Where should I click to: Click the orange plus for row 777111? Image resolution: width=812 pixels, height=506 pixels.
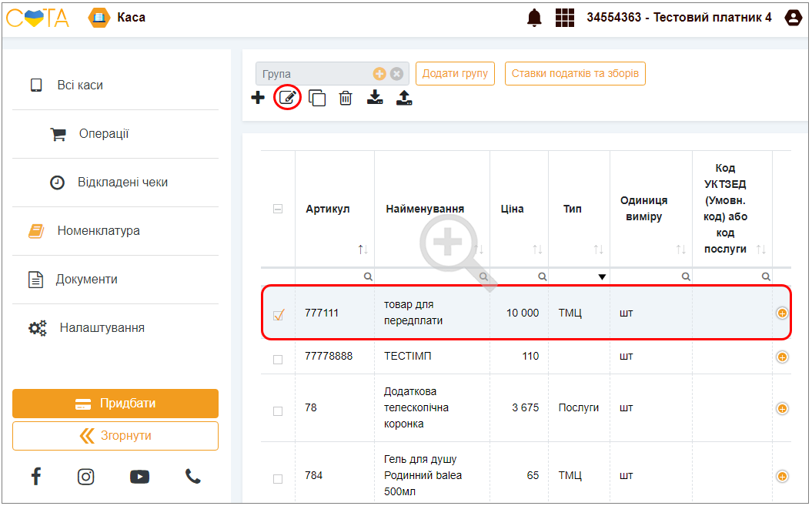(x=782, y=313)
